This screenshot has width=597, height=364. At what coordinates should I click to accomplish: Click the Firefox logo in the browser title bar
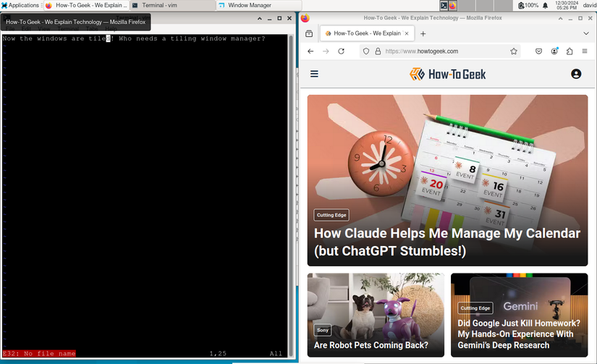point(305,18)
